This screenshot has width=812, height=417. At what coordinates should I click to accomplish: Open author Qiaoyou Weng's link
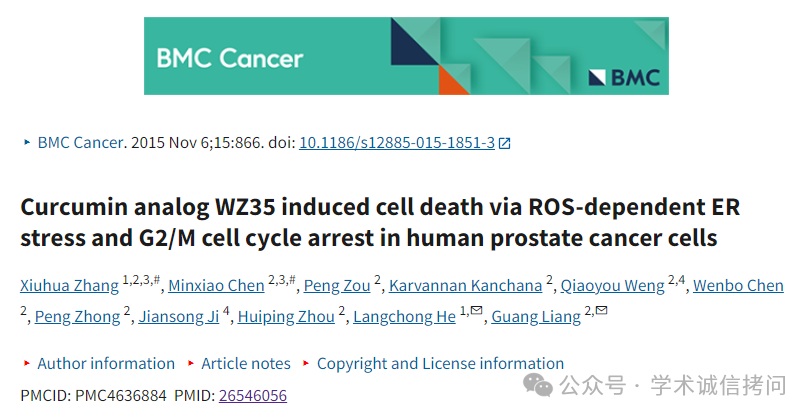(613, 285)
